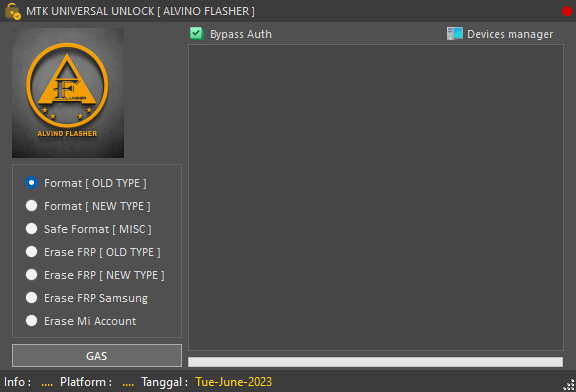
Task: Click the MTK UNIVERSAL UNLOCK title text
Action: coord(140,11)
